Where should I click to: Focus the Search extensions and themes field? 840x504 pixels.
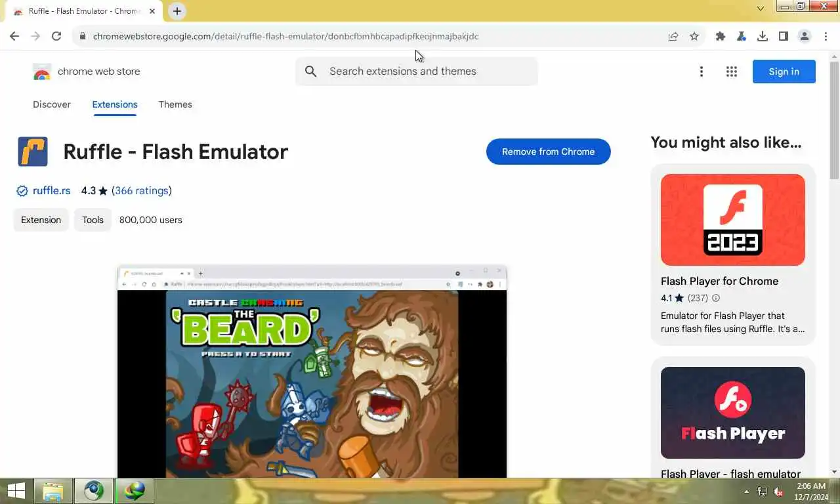(x=417, y=72)
